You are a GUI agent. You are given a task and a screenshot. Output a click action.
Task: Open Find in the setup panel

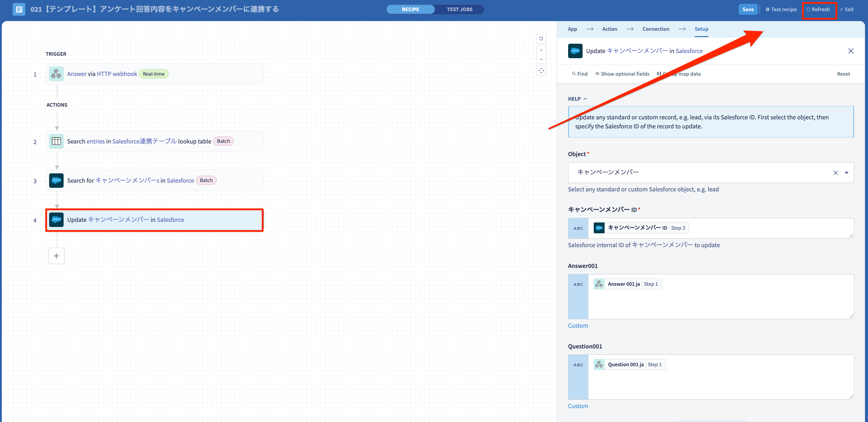pos(579,74)
